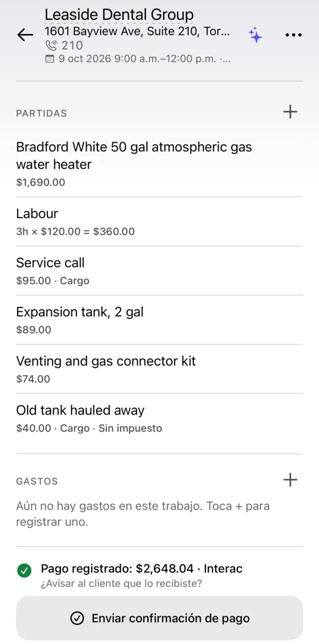Image resolution: width=319 pixels, height=644 pixels.
Task: Open the Labour line item
Action: point(159,222)
